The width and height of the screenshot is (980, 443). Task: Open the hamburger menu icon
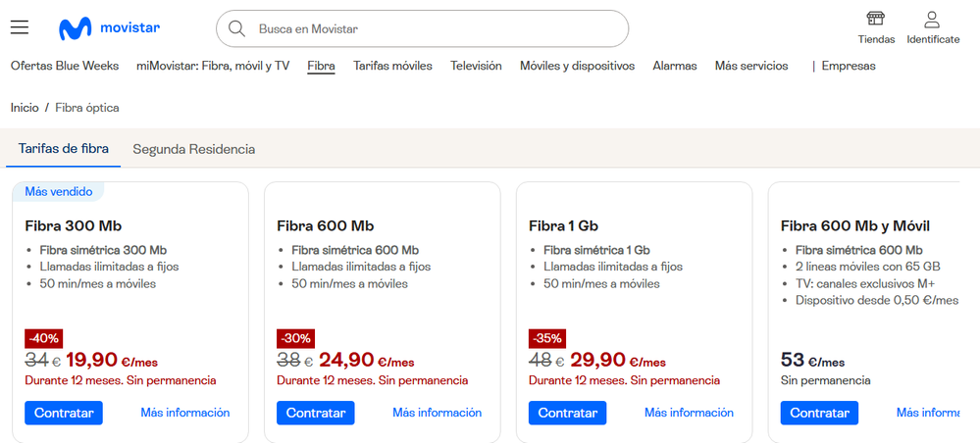[20, 27]
